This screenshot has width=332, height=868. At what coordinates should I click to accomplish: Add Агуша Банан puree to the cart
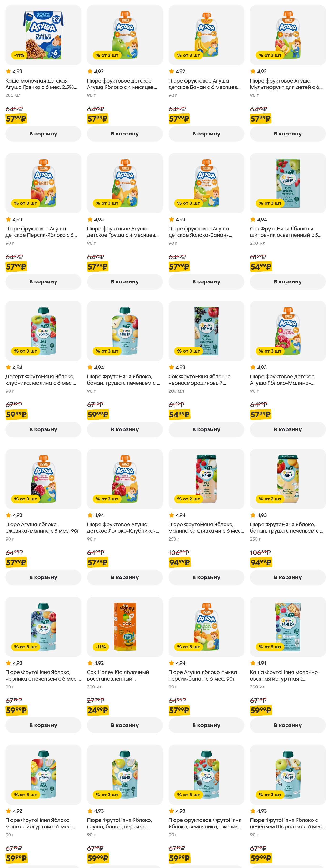coord(206,134)
